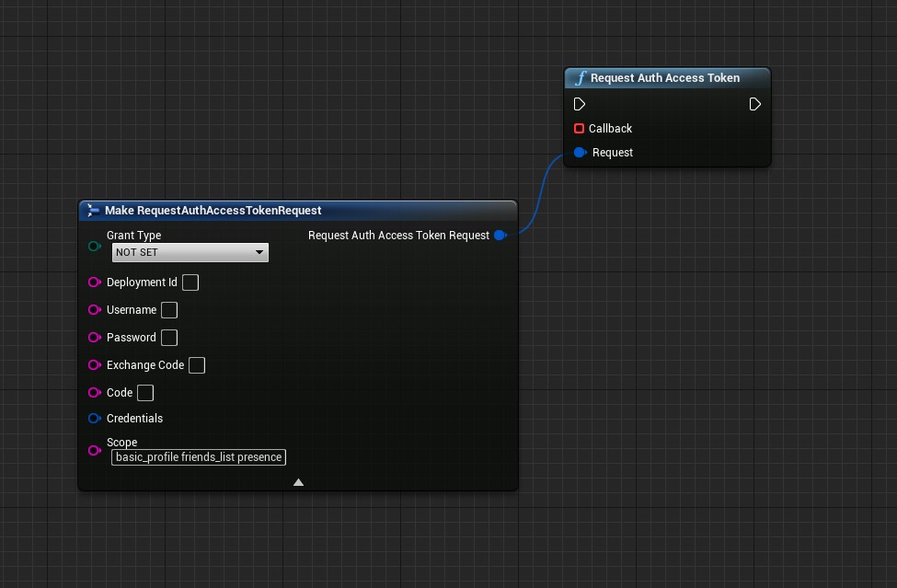Click the execution input pin on Request Auth Access Token
The width and height of the screenshot is (897, 588).
click(580, 105)
